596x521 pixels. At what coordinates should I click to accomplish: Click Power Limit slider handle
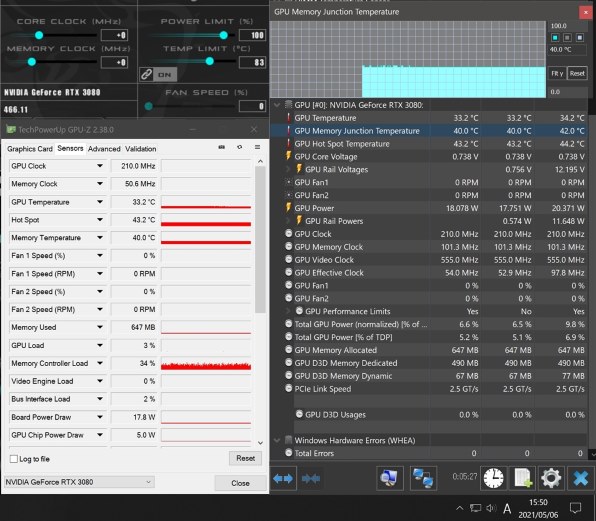point(224,35)
